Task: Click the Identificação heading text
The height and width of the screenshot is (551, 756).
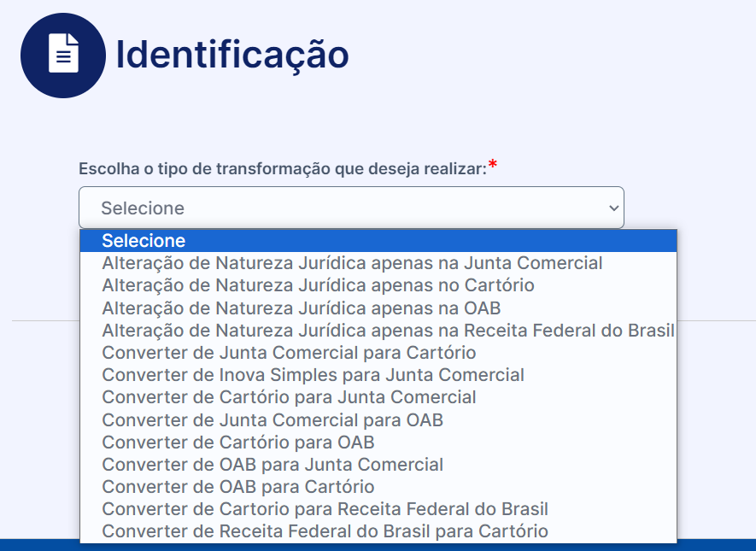Action: click(x=232, y=56)
